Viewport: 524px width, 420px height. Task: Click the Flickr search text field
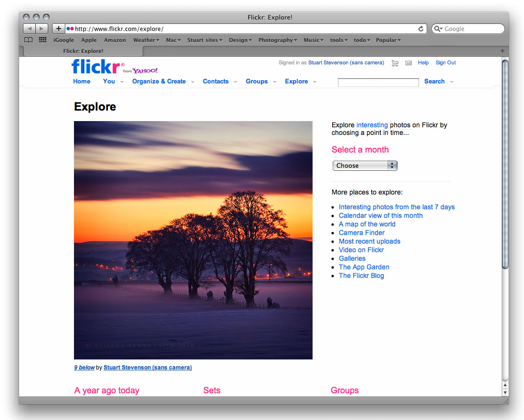(x=378, y=82)
